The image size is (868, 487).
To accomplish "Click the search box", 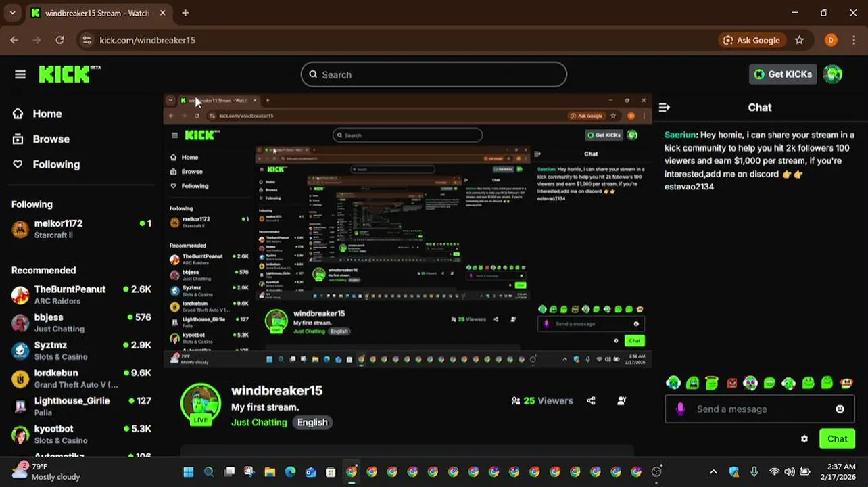I will 434,74.
